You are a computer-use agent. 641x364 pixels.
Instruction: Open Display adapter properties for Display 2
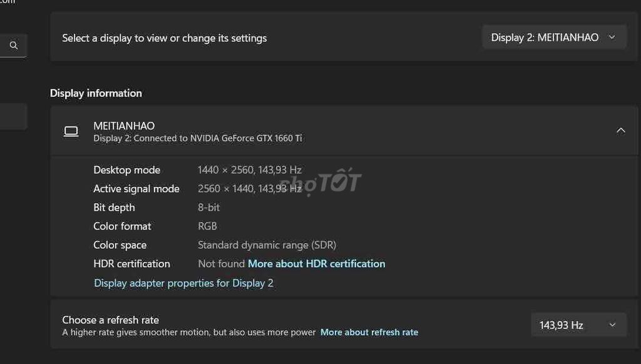pos(183,283)
